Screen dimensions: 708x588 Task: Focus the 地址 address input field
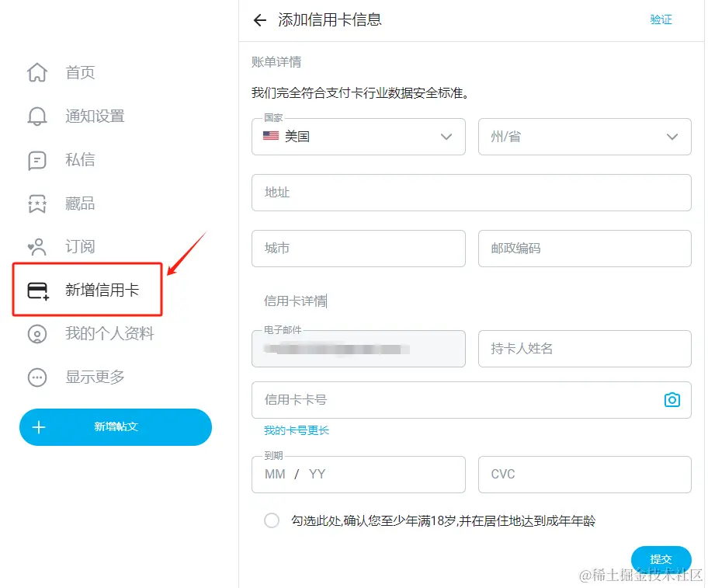click(471, 193)
